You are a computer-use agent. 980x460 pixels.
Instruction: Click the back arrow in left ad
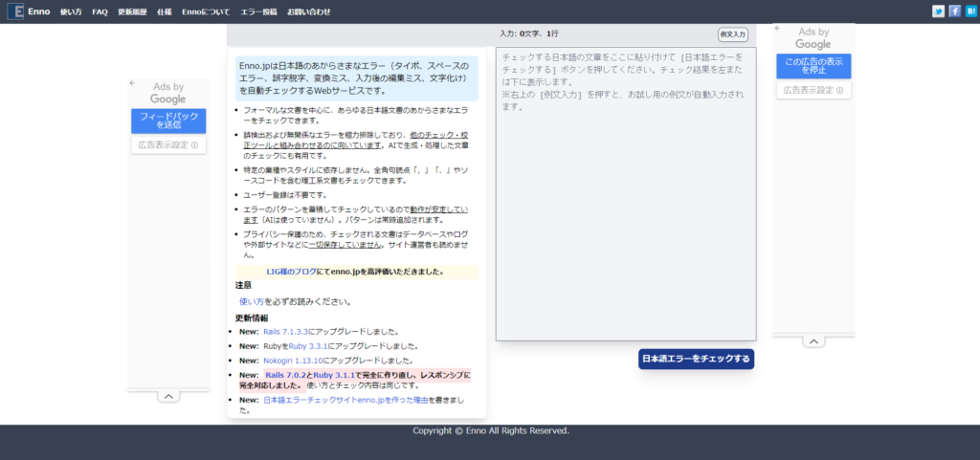point(133,84)
